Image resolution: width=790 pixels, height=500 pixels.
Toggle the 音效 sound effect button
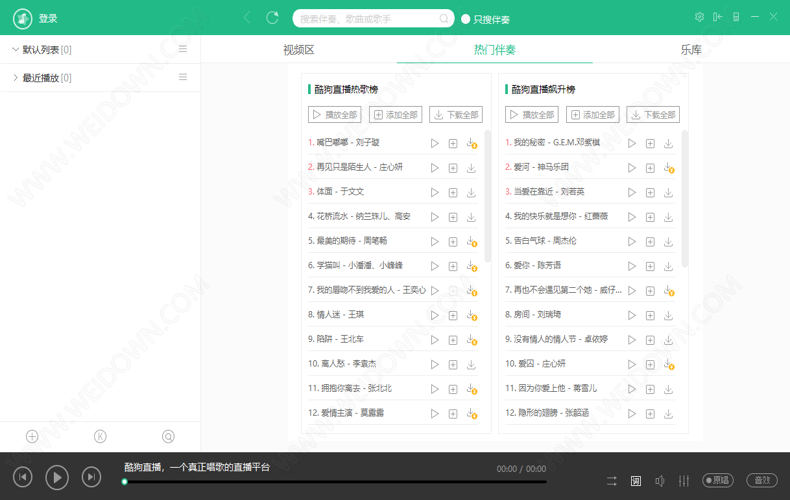(762, 481)
